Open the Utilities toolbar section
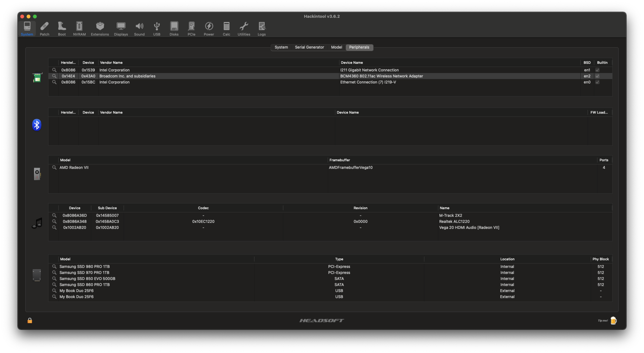 (x=244, y=29)
